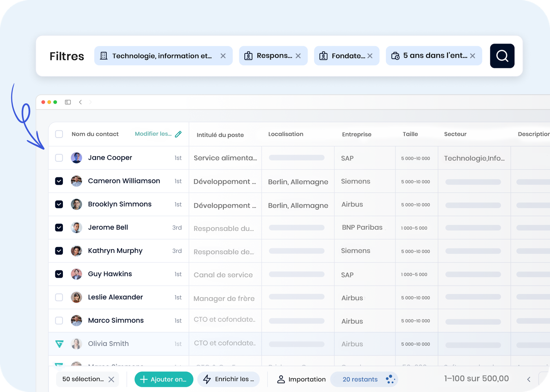550x392 pixels.
Task: Sort by the Entreprise column header
Action: click(356, 134)
